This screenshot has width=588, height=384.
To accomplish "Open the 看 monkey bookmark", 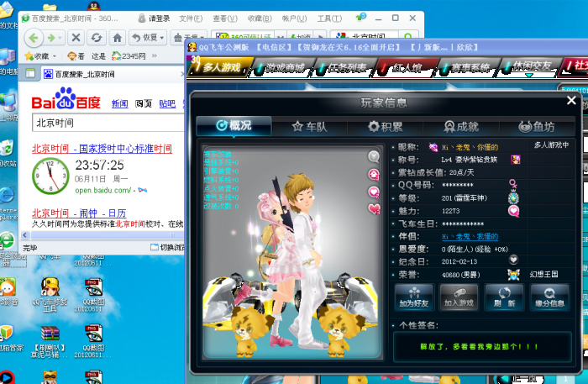I will coord(76,56).
